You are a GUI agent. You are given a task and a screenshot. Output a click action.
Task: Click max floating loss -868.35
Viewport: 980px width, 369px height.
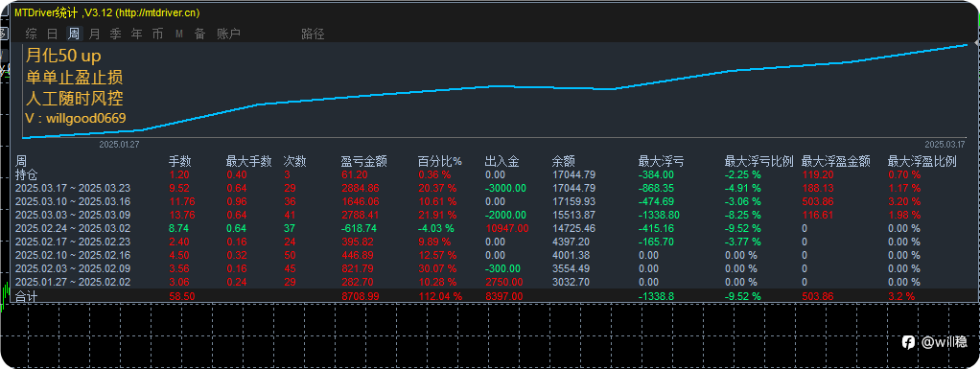tap(656, 188)
